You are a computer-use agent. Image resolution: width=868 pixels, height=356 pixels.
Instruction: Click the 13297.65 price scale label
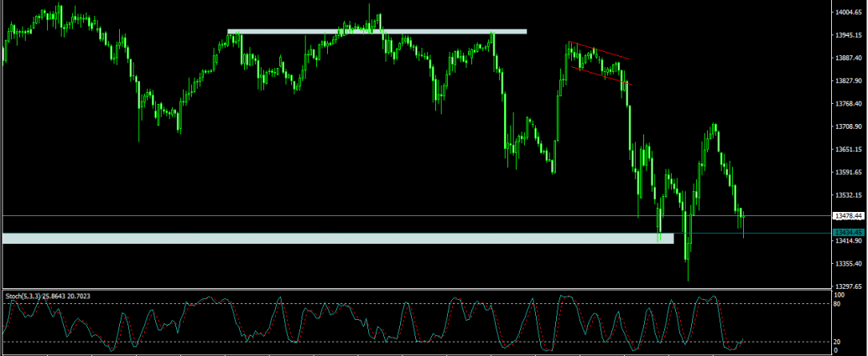850,286
